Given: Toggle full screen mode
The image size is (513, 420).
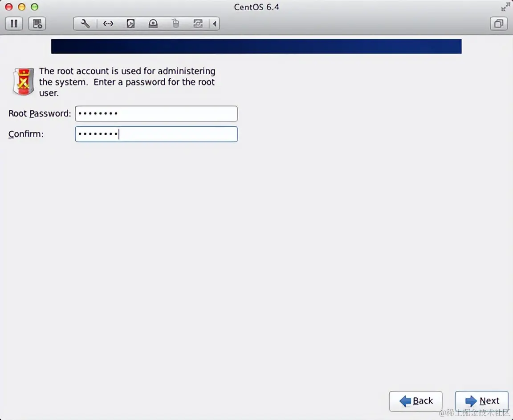Looking at the screenshot, I should (505, 7).
